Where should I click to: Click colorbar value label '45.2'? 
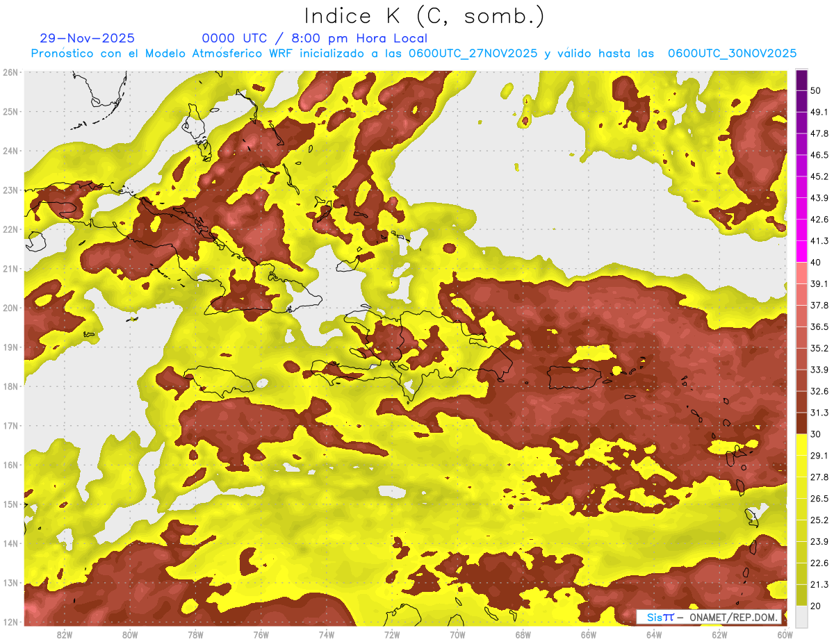[819, 176]
